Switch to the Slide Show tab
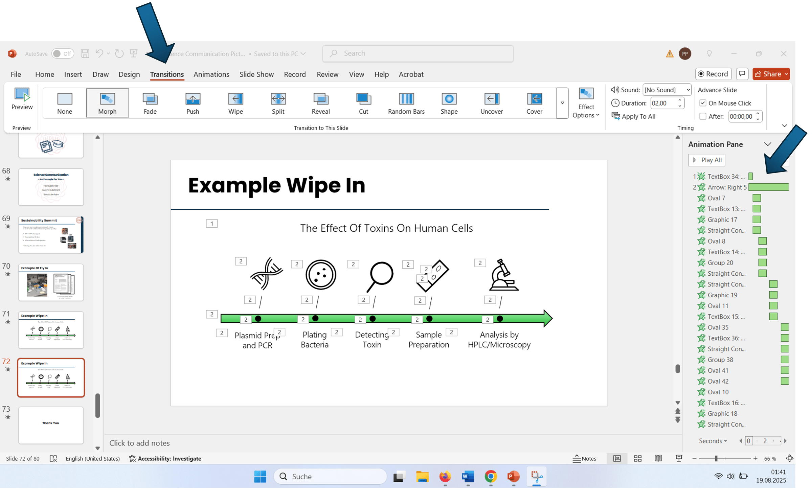This screenshot has width=812, height=504. pyautogui.click(x=256, y=74)
